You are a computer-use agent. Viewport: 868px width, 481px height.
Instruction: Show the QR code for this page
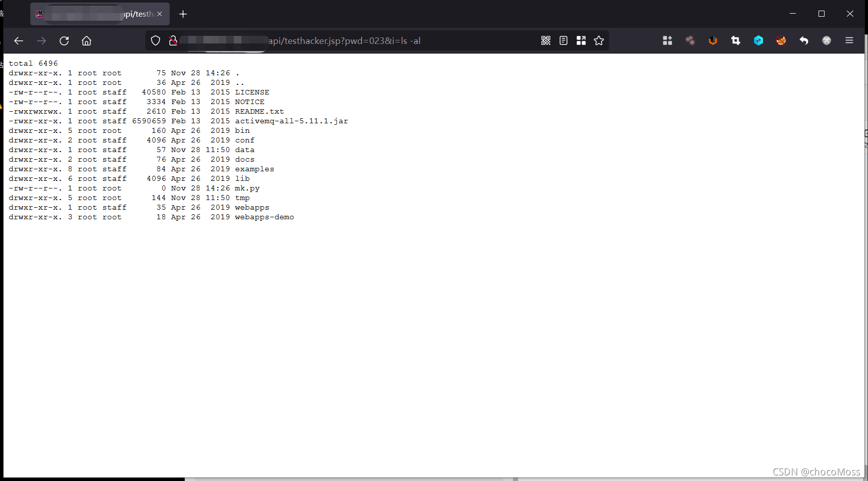[x=546, y=41]
